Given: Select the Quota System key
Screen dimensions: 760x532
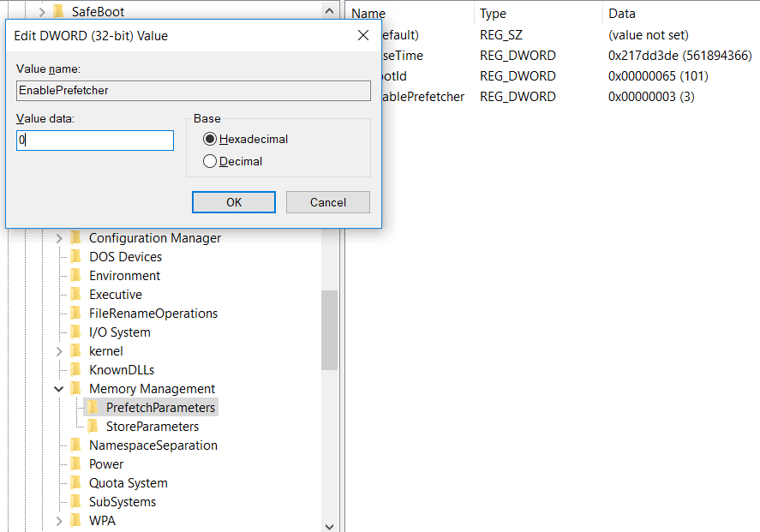Looking at the screenshot, I should [129, 483].
